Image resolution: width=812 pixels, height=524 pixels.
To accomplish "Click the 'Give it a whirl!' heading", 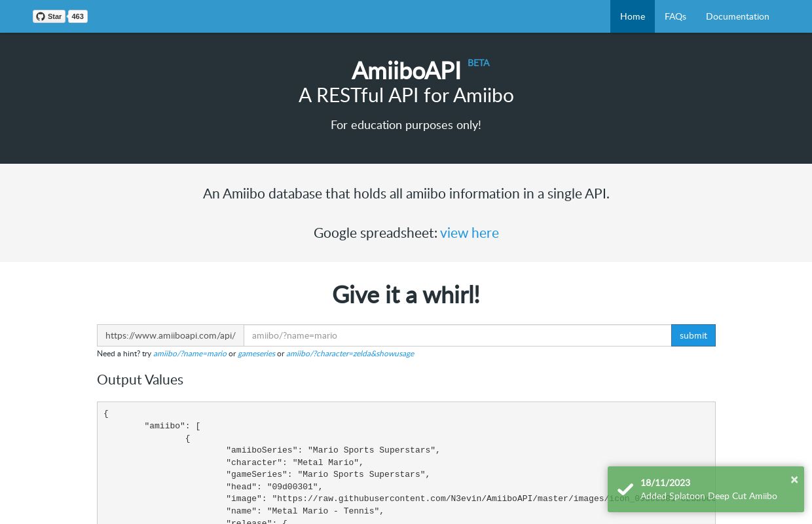I will click(406, 295).
